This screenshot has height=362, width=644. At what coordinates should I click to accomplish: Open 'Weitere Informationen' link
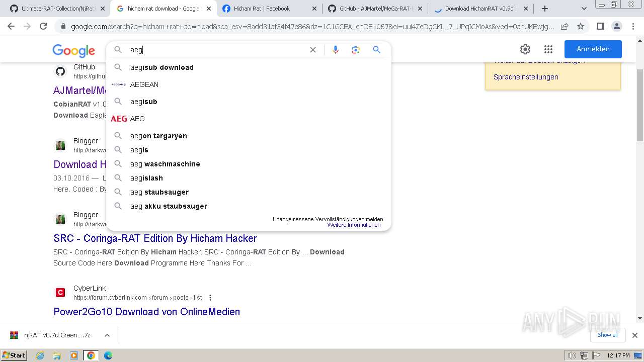354,225
